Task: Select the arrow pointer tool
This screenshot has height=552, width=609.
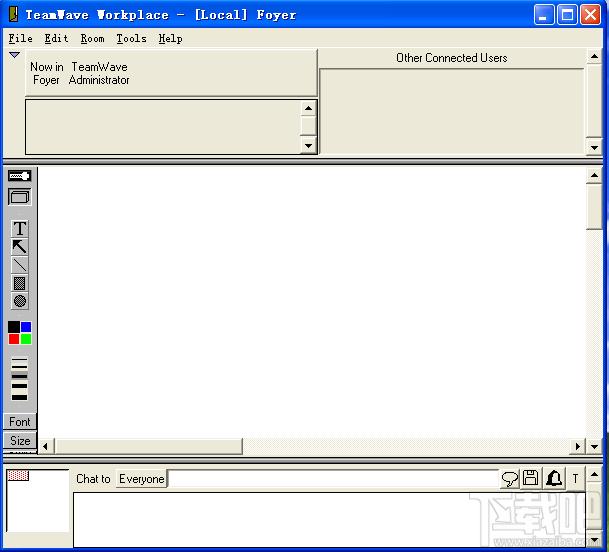Action: point(19,247)
